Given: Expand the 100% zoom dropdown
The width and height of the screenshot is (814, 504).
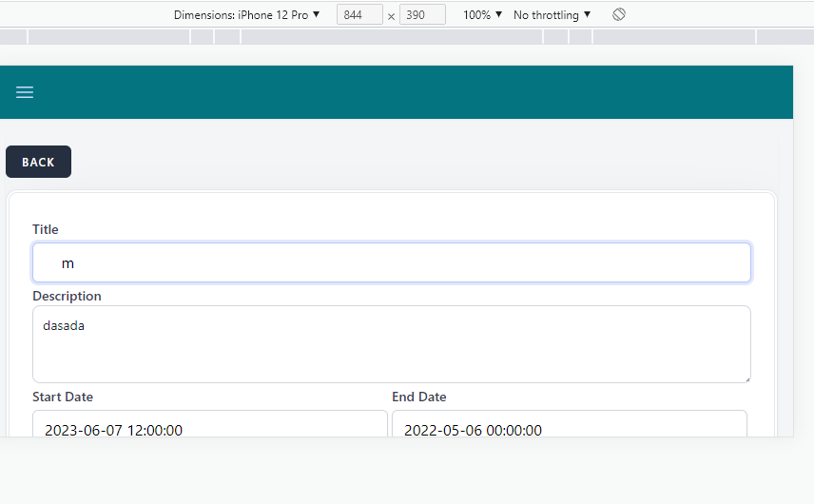Looking at the screenshot, I should click(482, 15).
